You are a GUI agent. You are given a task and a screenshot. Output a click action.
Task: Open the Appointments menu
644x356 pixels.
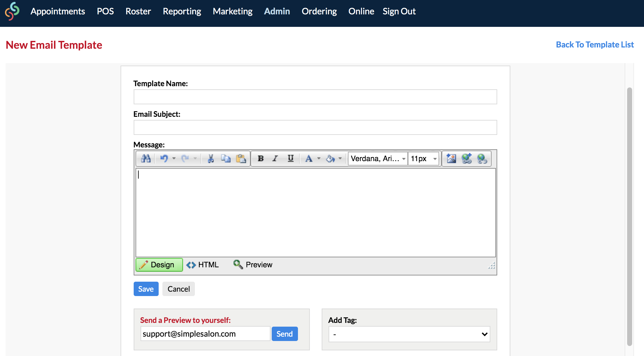tap(58, 12)
